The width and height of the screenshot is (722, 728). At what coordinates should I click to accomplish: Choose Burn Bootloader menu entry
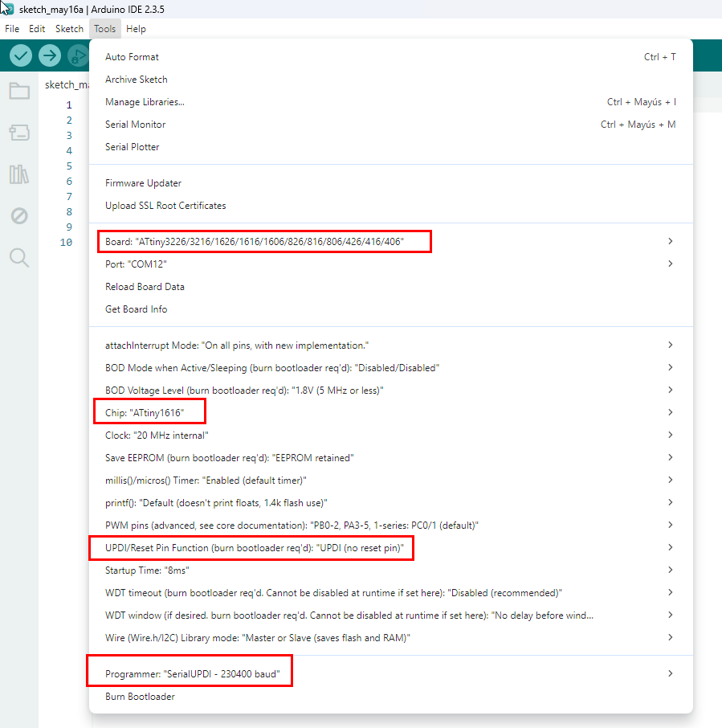tap(140, 697)
